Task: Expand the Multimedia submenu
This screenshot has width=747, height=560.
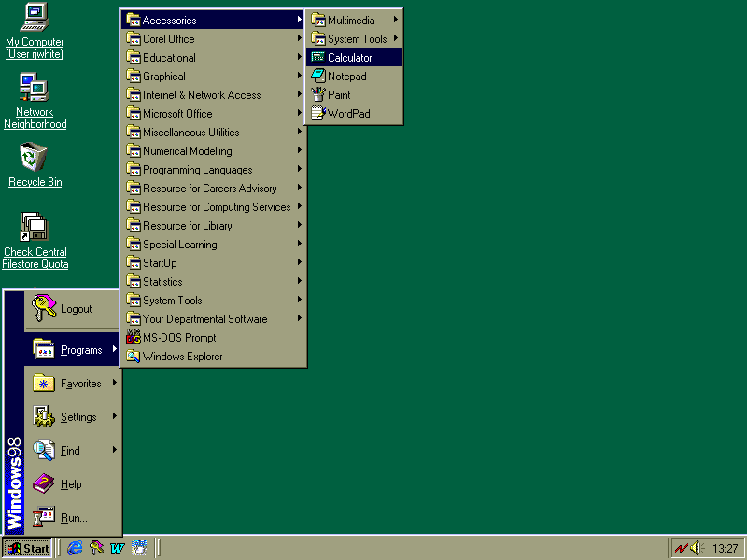Action: pos(354,20)
